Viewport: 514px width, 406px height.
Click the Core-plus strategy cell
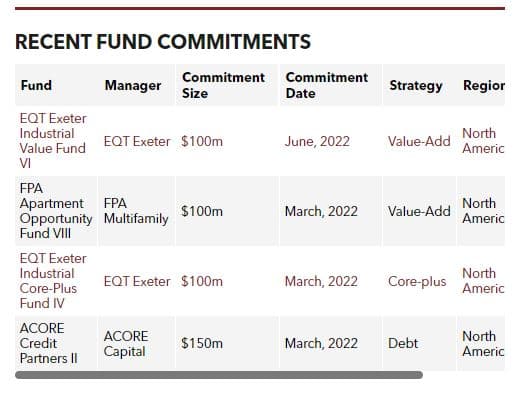(x=417, y=281)
